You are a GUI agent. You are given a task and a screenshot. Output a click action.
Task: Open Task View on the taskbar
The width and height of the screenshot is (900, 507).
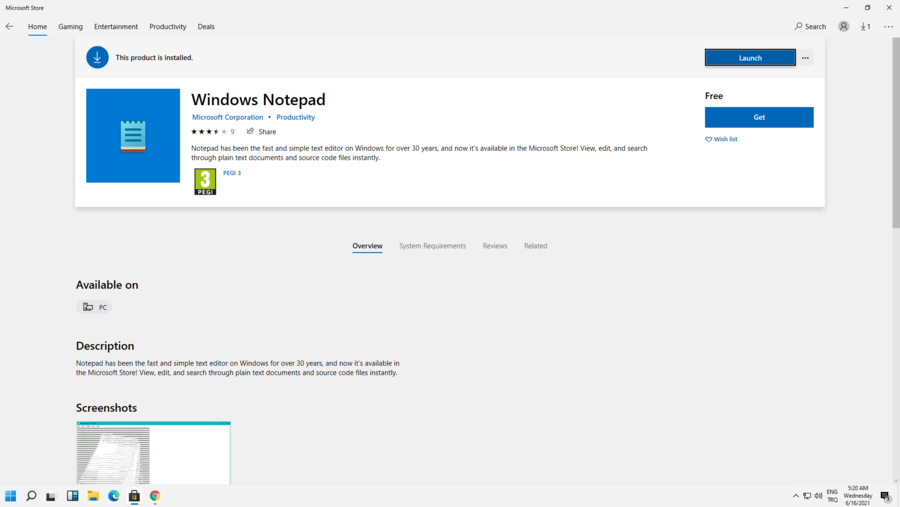click(51, 496)
